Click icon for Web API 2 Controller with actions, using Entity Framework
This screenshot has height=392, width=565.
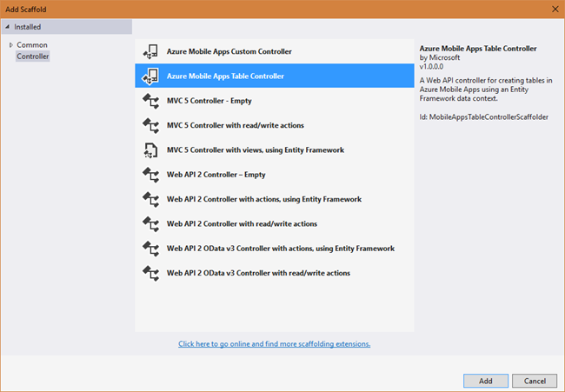click(150, 199)
